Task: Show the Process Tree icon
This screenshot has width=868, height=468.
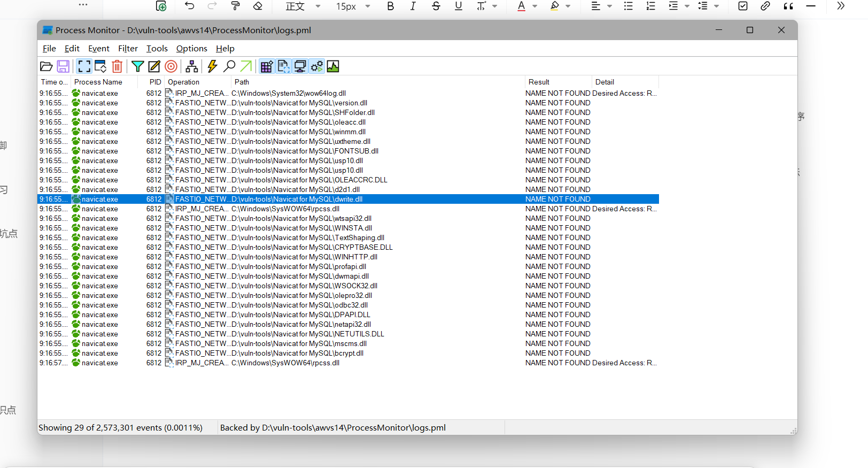Action: 192,66
